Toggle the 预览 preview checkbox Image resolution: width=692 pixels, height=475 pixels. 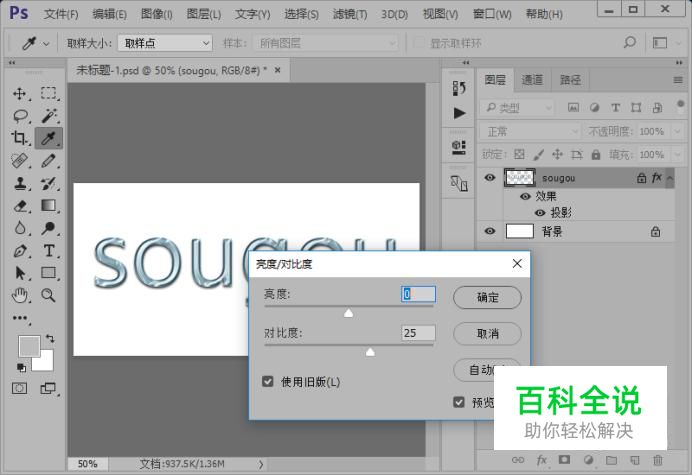click(459, 402)
